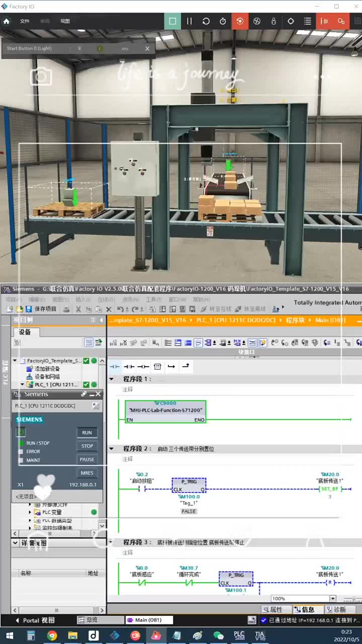Collapse 程序段 2 network

tap(112, 448)
